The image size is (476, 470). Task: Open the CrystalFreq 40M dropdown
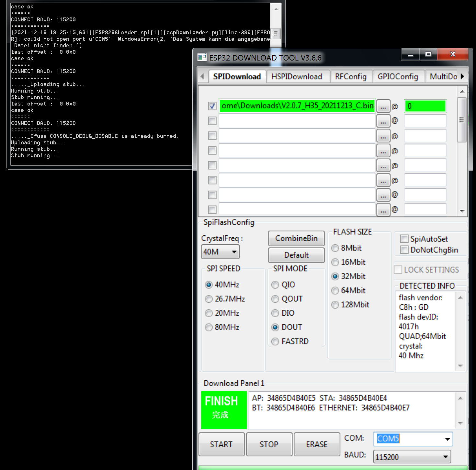pyautogui.click(x=221, y=252)
